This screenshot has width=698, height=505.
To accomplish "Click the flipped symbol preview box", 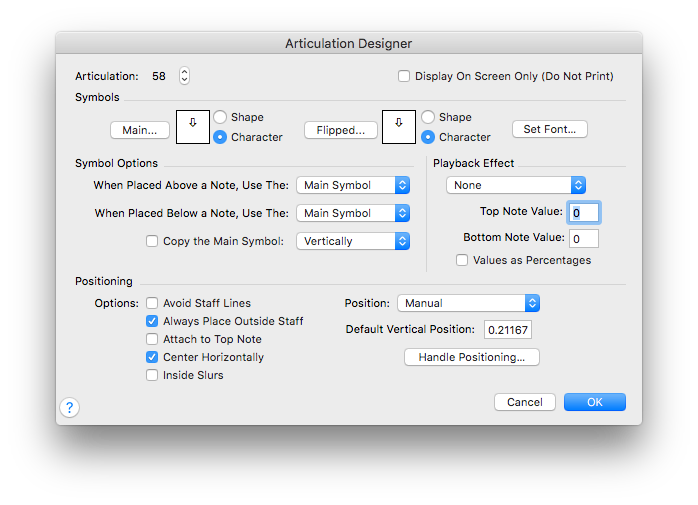I will click(x=398, y=127).
